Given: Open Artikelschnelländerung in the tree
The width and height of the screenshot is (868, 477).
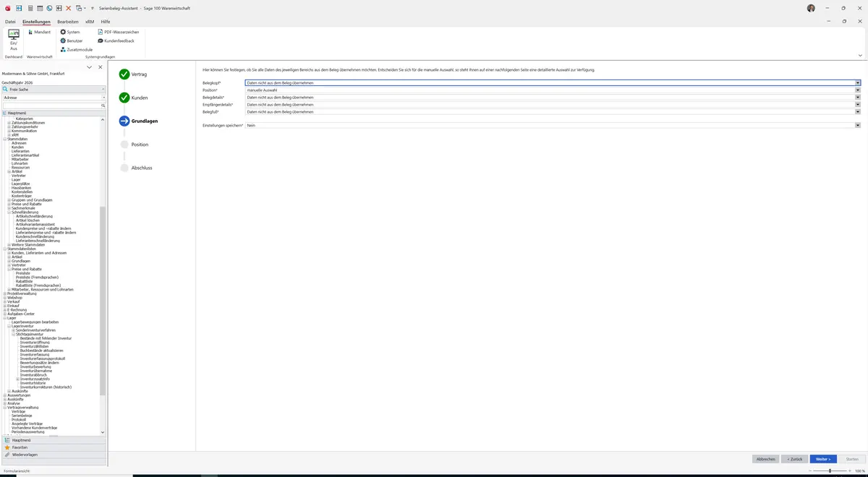Looking at the screenshot, I should pos(34,216).
